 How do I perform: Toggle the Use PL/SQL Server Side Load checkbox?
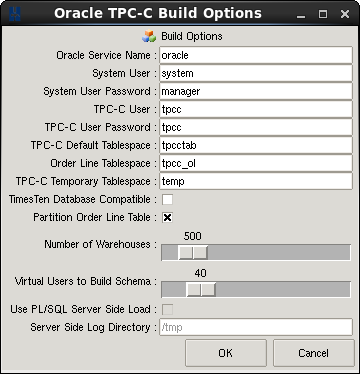167,310
